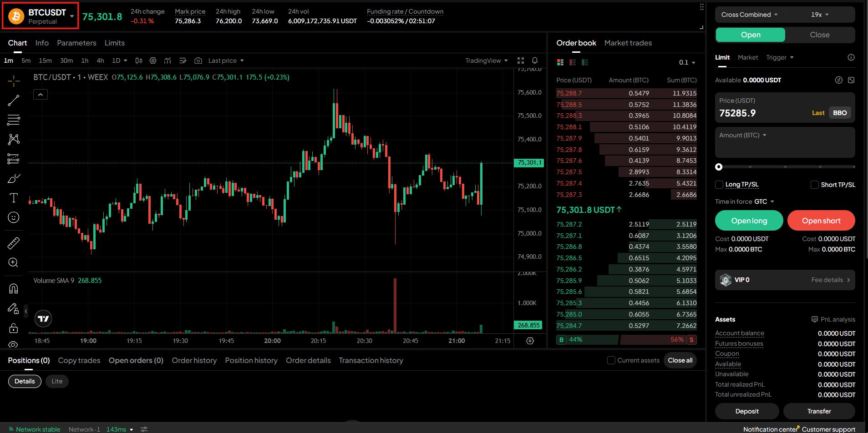
Task: Open TradingView chart source dropdown
Action: click(487, 60)
